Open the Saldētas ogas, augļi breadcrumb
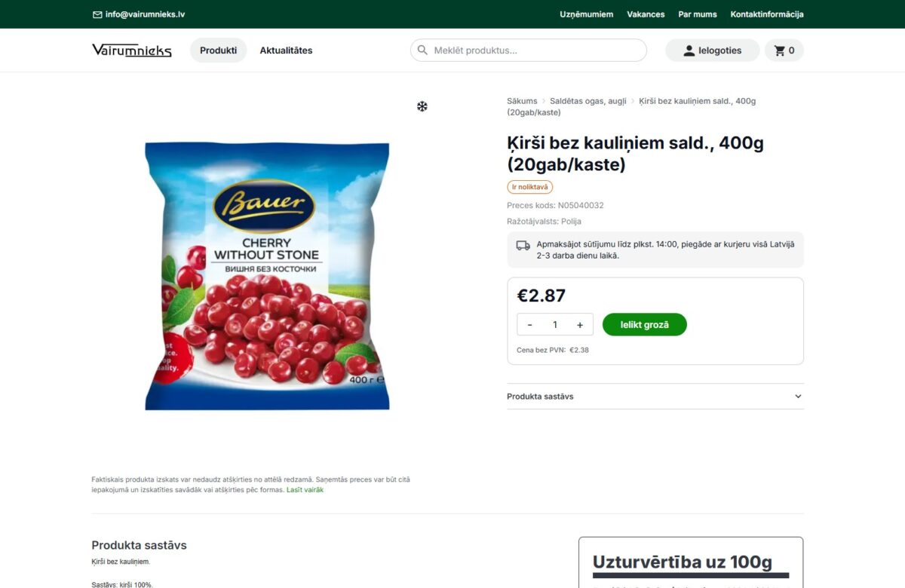This screenshot has height=588, width=905. point(588,100)
